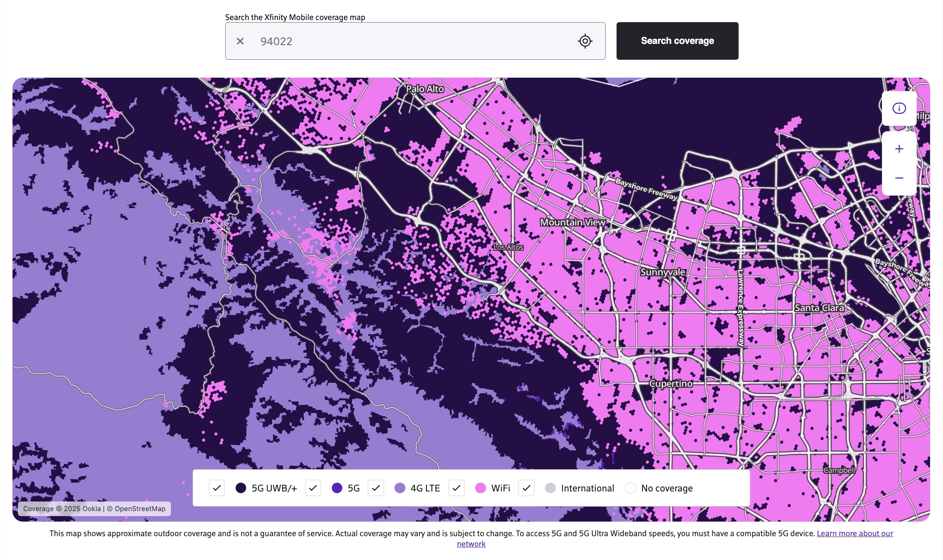Click the Search coverage button
The image size is (943, 560).
677,41
